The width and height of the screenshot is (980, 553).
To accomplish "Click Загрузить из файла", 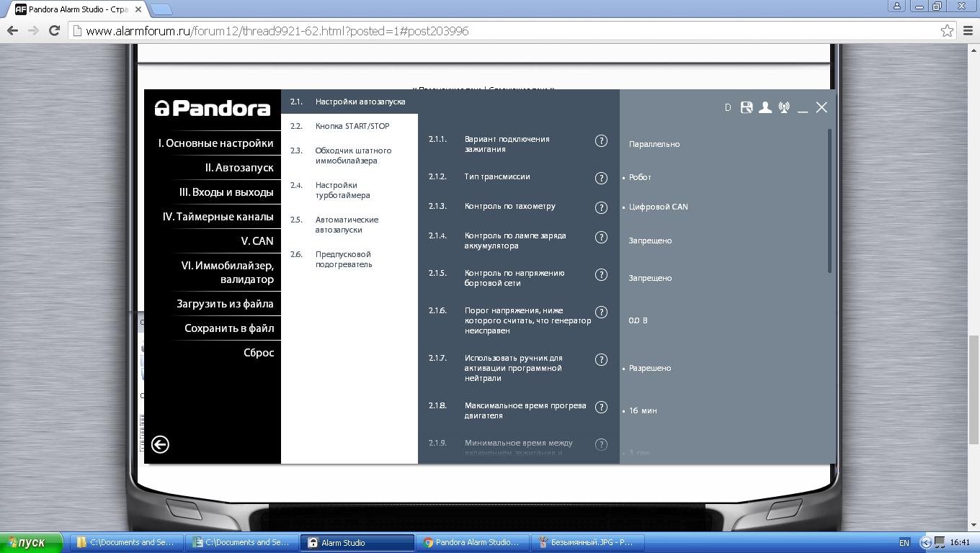I will [226, 304].
